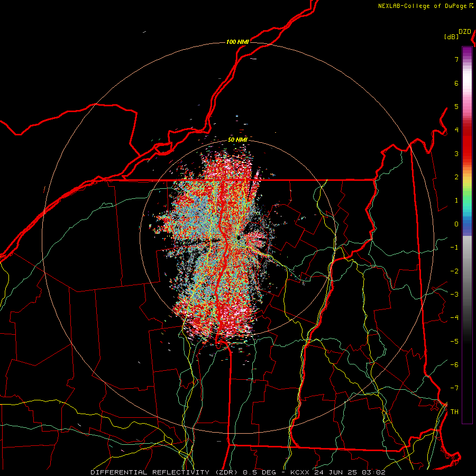Click the -5 value on color scale
This screenshot has height=476, width=476.
[454, 342]
